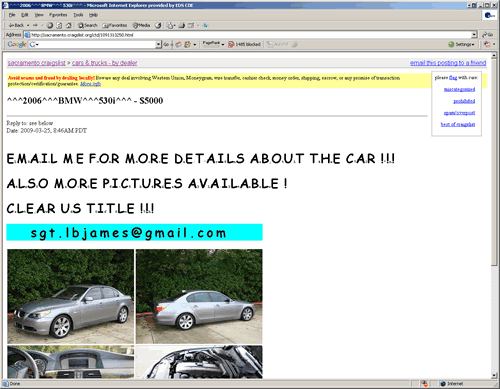Viewport: 500px width, 389px height.
Task: Click the Internet Explorer throbber logo
Action: coord(489,15)
